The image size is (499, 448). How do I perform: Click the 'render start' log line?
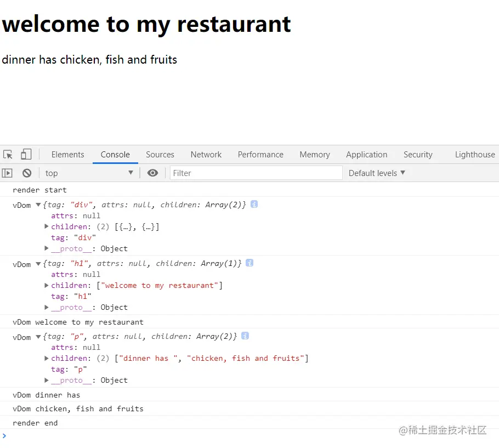(39, 190)
